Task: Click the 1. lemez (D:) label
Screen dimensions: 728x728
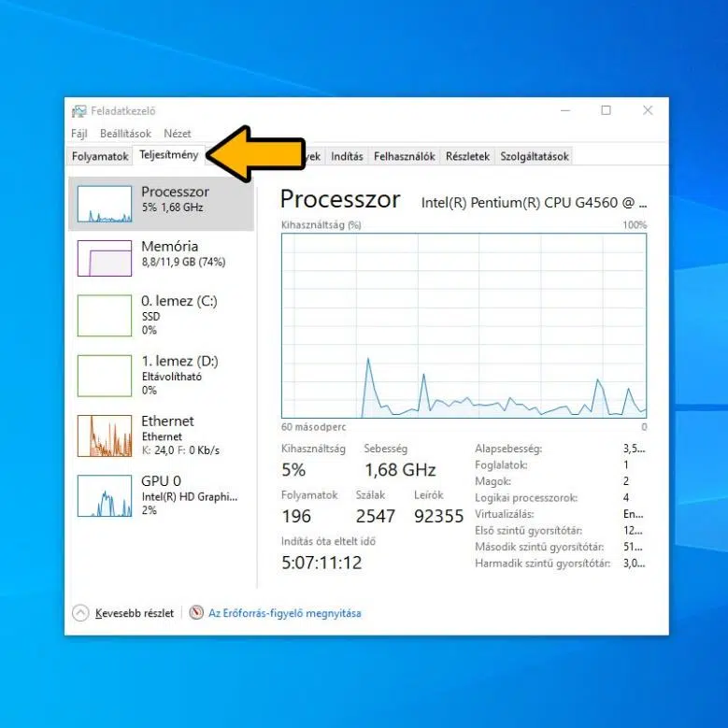Action: click(179, 362)
